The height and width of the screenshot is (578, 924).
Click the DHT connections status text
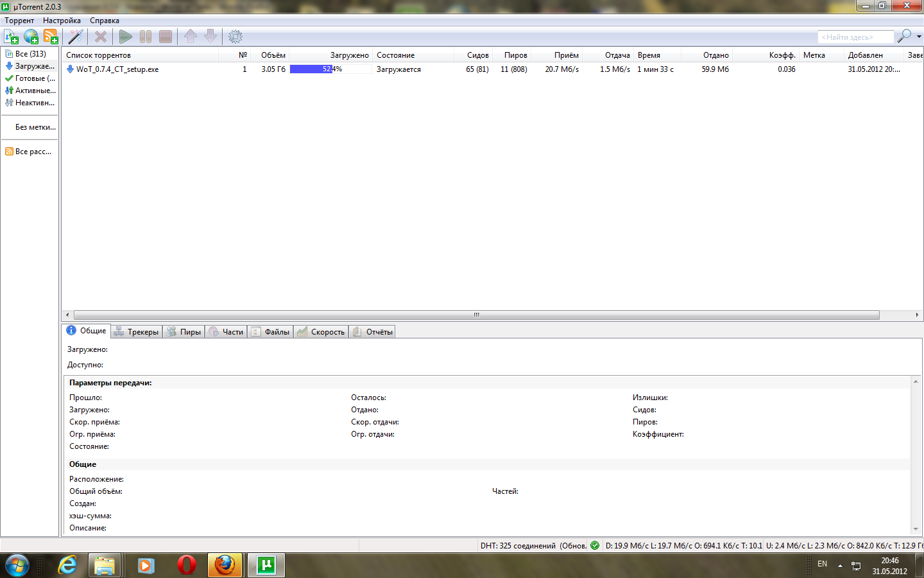click(533, 546)
